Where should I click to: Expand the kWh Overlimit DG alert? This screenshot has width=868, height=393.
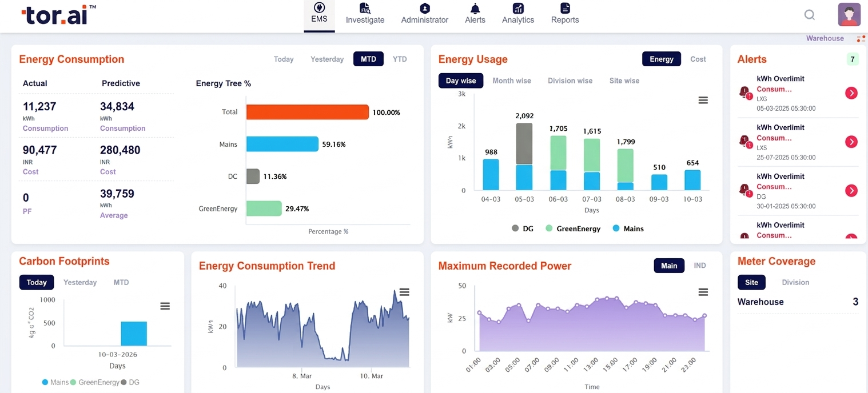point(851,190)
